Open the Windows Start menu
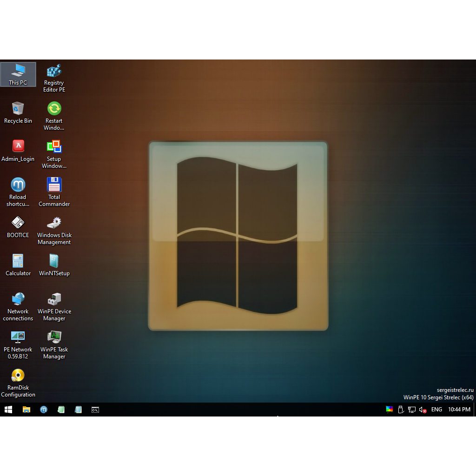This screenshot has height=476, width=476. tap(8, 410)
